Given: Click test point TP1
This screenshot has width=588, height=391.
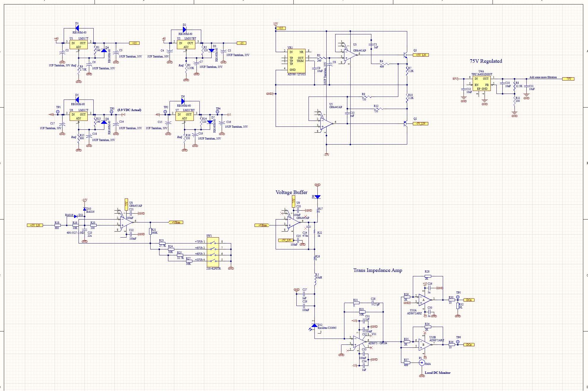Looking at the screenshot, I should [58, 112].
